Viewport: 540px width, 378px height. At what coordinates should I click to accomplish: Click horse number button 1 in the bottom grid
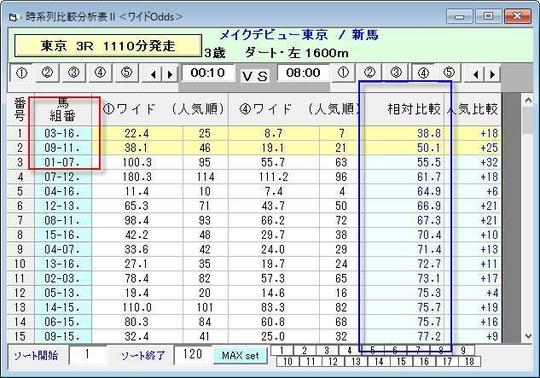click(x=282, y=350)
